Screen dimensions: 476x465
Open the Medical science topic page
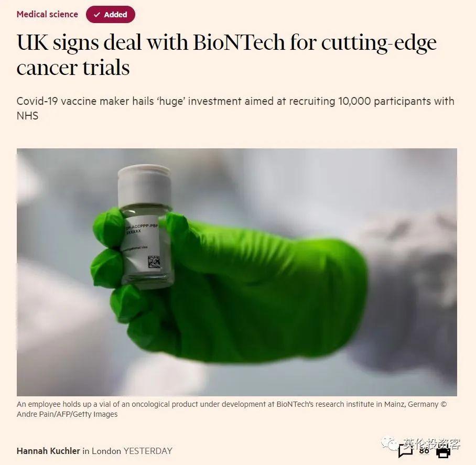pyautogui.click(x=47, y=14)
